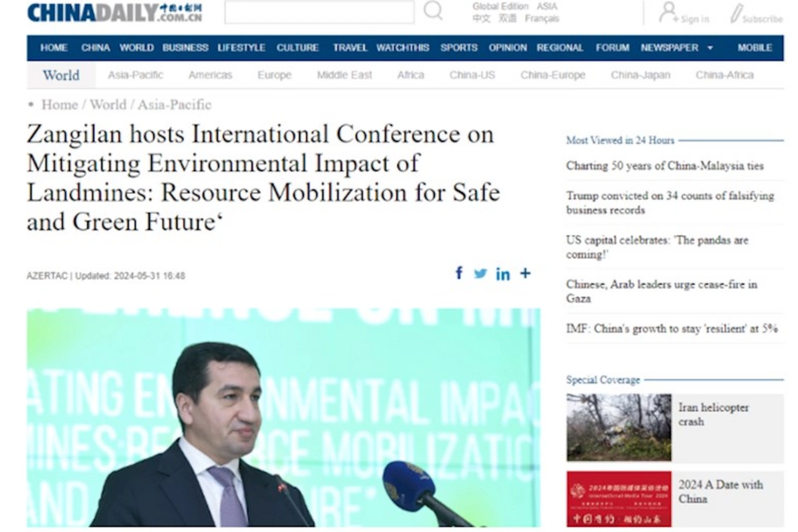Open the CHINA menu item

click(x=96, y=48)
